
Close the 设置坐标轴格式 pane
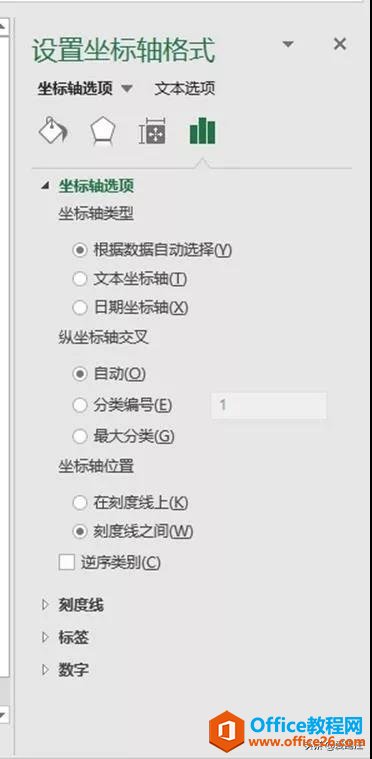tap(340, 45)
